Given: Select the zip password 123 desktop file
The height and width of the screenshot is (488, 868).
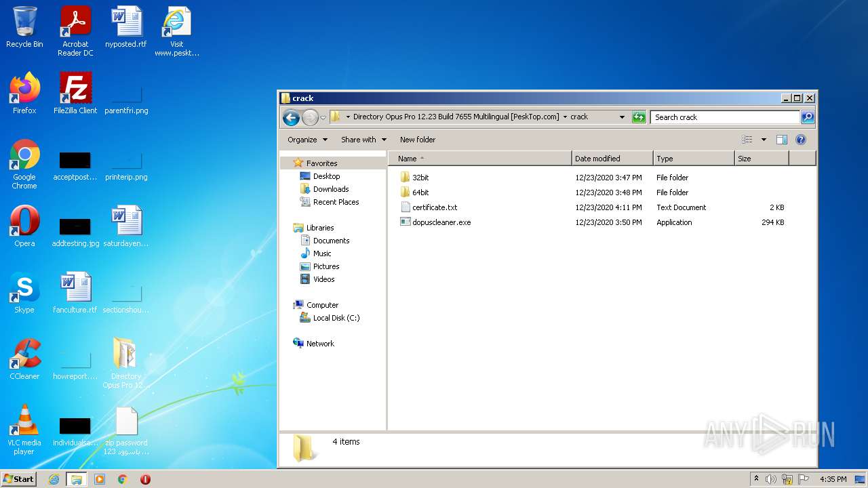Looking at the screenshot, I should click(126, 430).
